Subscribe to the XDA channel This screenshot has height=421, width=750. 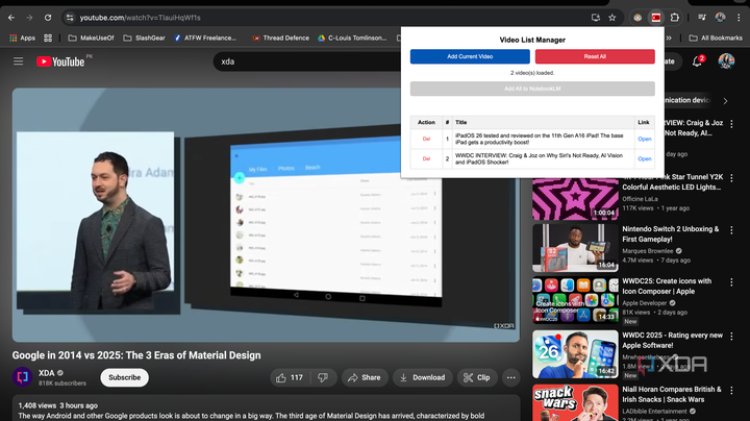pyautogui.click(x=124, y=377)
